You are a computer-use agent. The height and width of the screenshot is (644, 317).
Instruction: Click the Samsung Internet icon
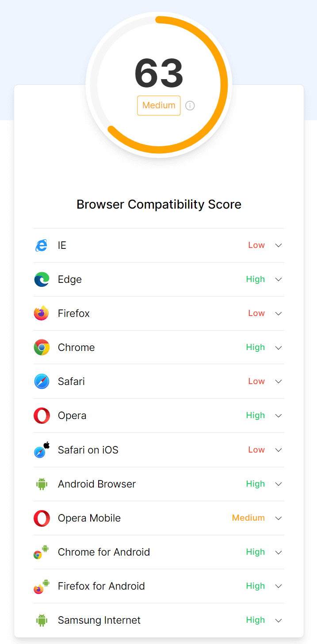[x=42, y=620]
